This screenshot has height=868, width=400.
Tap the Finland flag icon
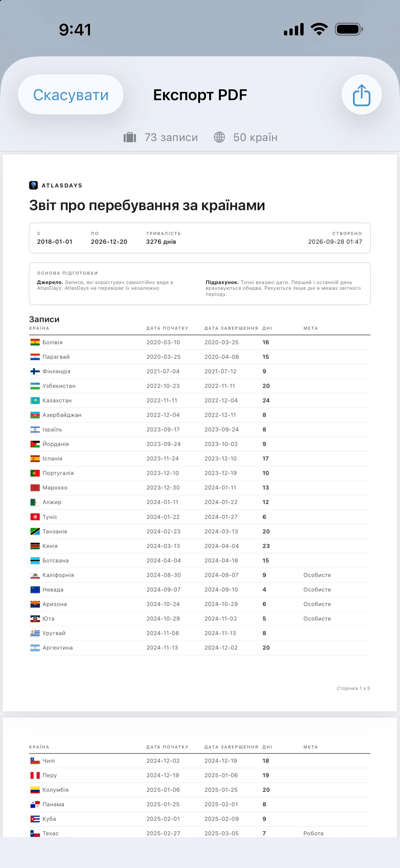[35, 371]
